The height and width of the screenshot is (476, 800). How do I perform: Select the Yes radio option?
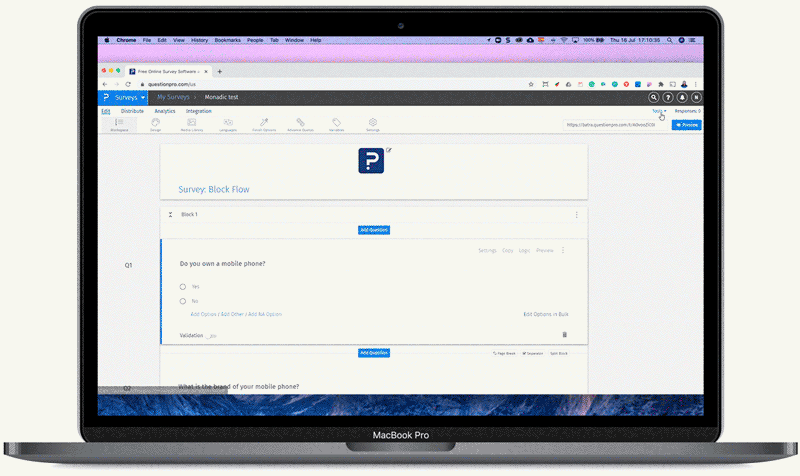click(x=183, y=286)
